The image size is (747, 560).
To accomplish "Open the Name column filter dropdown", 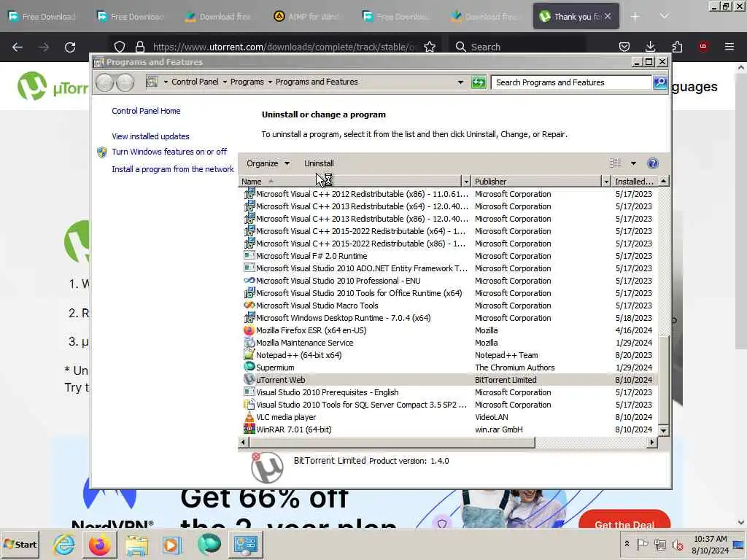I will tap(466, 182).
